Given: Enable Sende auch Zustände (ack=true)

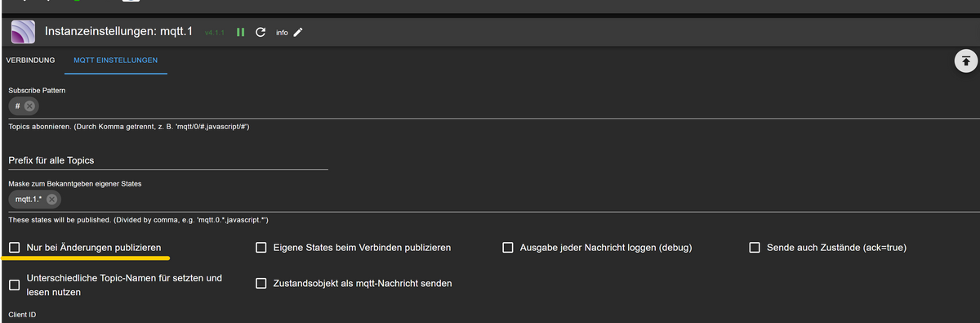Looking at the screenshot, I should (x=755, y=247).
